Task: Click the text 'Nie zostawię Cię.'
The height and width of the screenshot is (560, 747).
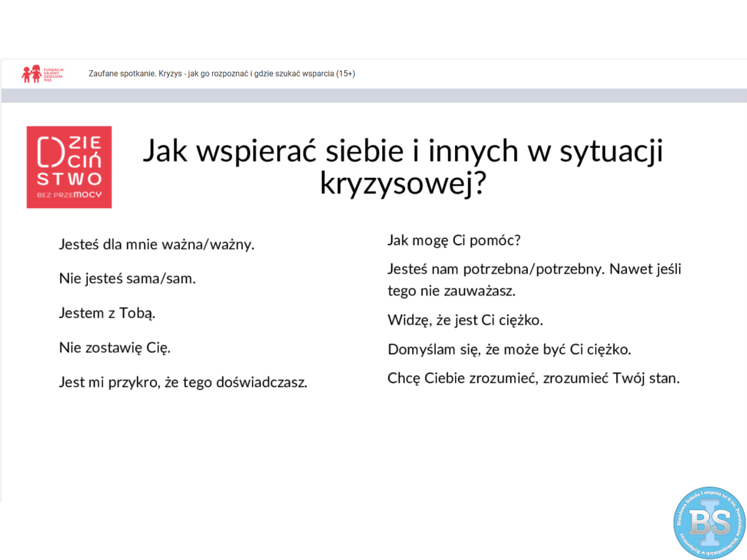Action: coord(115,347)
